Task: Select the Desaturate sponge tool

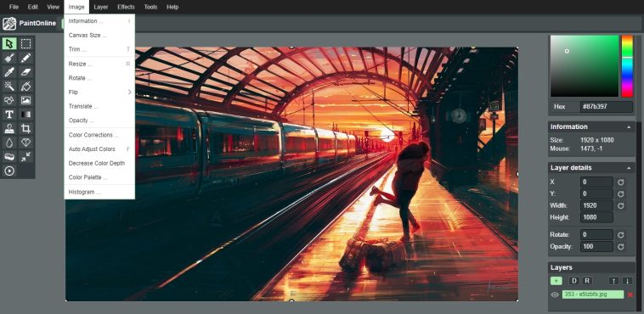Action: point(9,157)
